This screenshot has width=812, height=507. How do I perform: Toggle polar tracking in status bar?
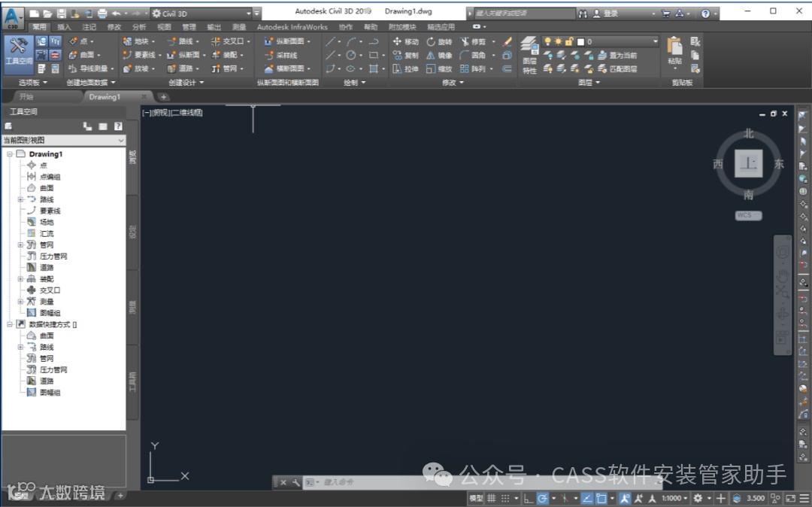(542, 498)
